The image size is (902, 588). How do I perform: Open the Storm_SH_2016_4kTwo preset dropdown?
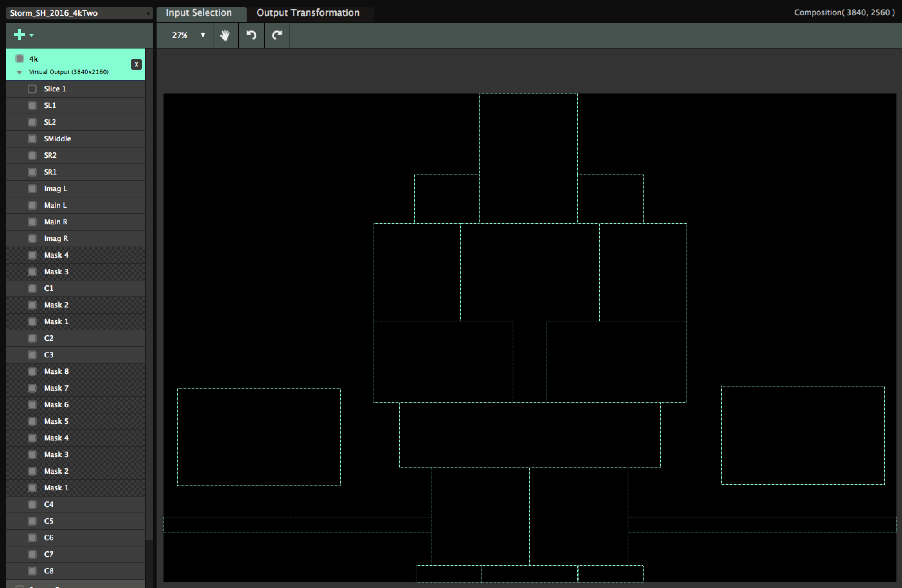pos(80,13)
